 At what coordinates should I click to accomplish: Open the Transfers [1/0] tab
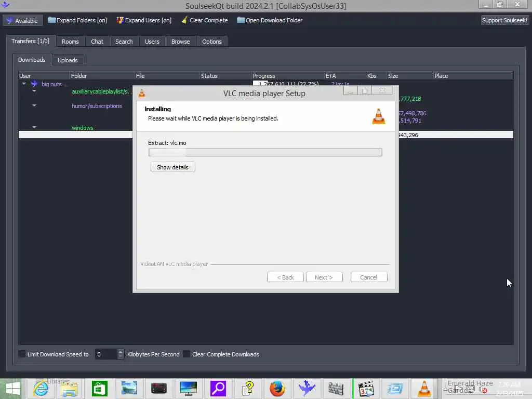click(x=30, y=41)
